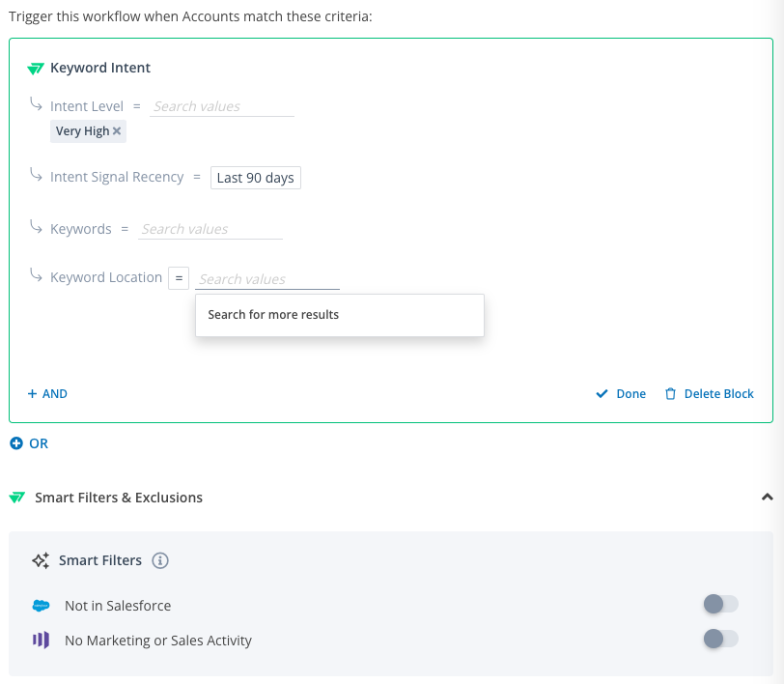Turn on No Marketing or Sales Activity
This screenshot has width=784, height=684.
720,639
